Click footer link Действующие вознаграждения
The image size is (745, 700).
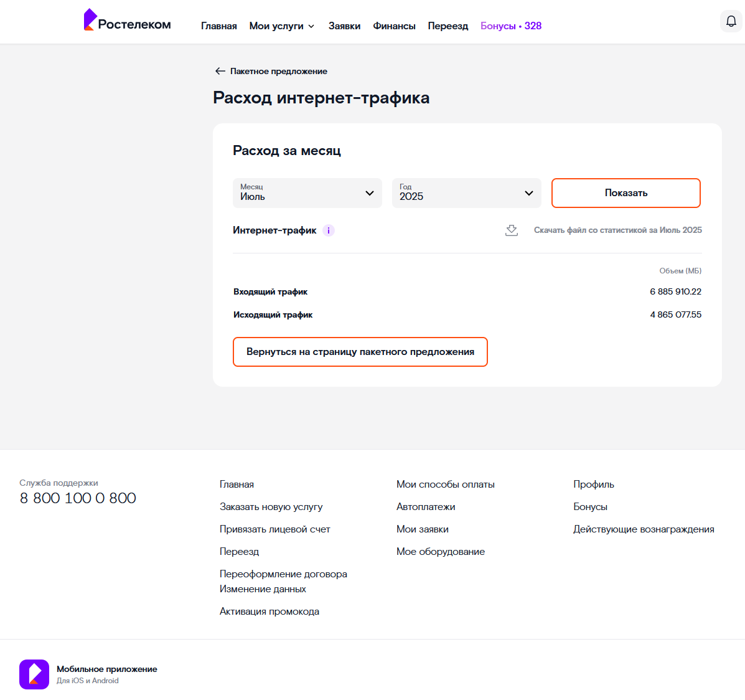644,529
